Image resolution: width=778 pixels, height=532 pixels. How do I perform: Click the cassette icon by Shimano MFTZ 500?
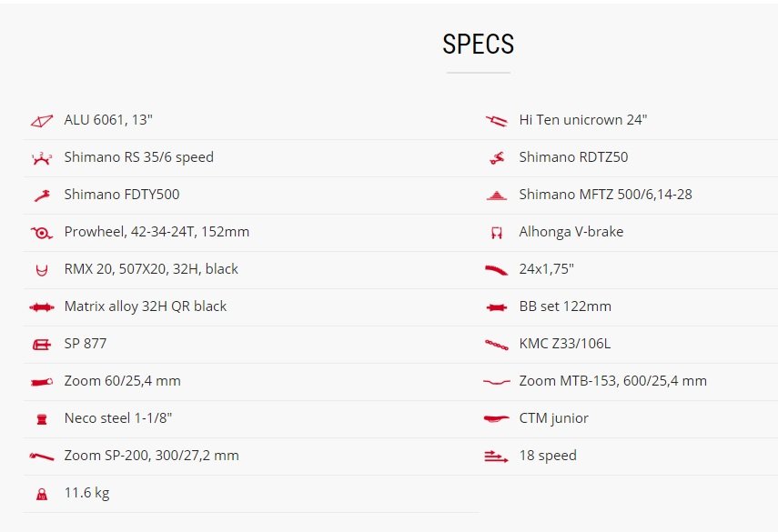click(x=497, y=196)
